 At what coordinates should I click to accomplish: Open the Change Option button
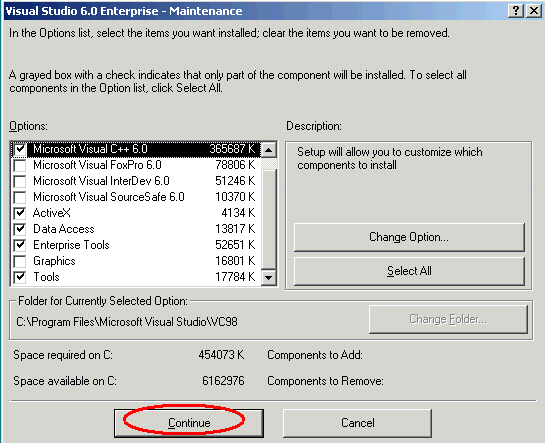click(409, 237)
